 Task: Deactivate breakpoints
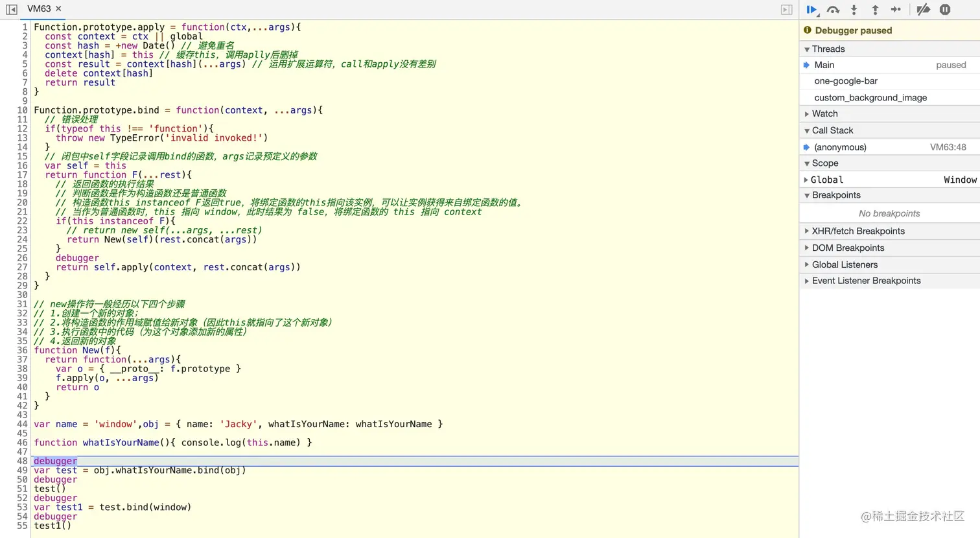pyautogui.click(x=924, y=9)
